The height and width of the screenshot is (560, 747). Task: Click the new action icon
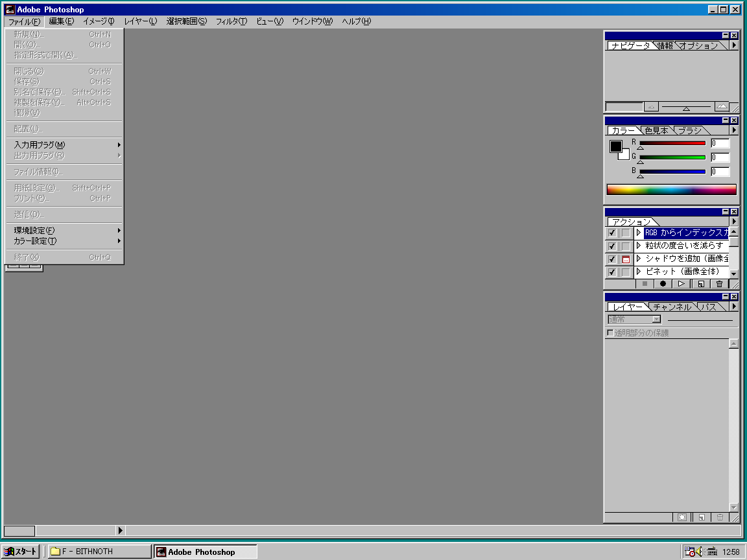(x=700, y=284)
